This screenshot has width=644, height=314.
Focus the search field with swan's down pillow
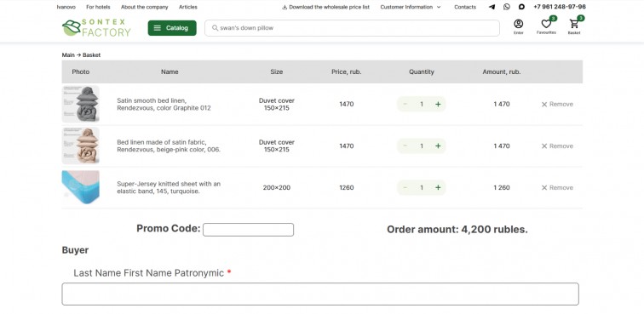coord(352,28)
